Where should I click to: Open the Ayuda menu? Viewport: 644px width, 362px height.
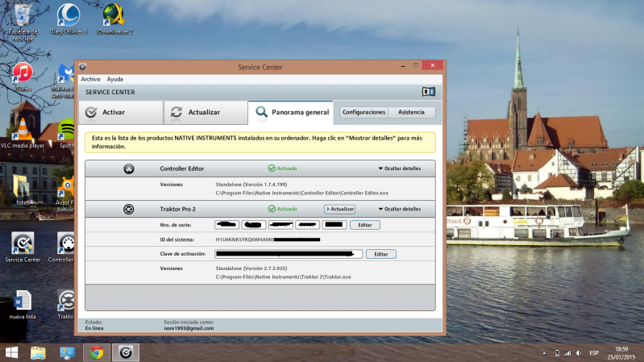point(115,79)
